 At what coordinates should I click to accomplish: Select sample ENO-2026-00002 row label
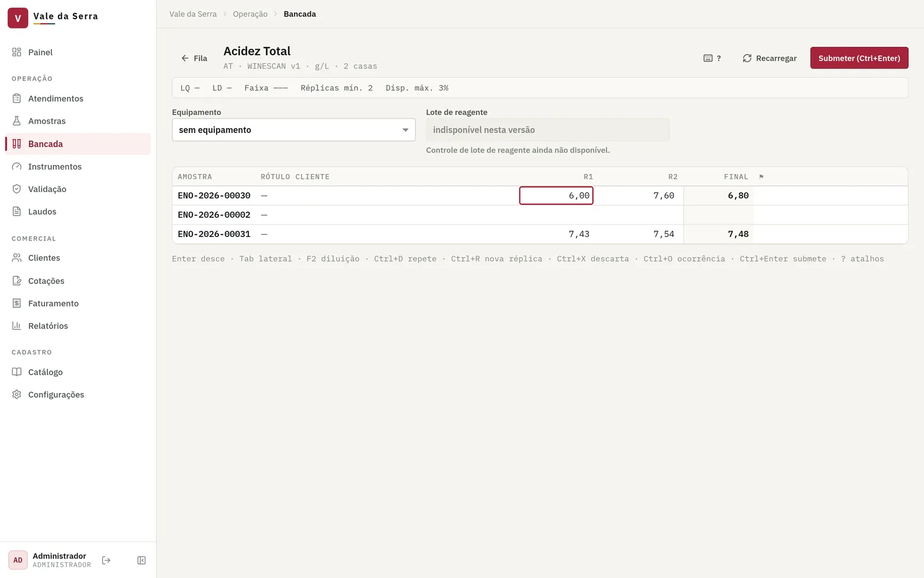coord(214,215)
